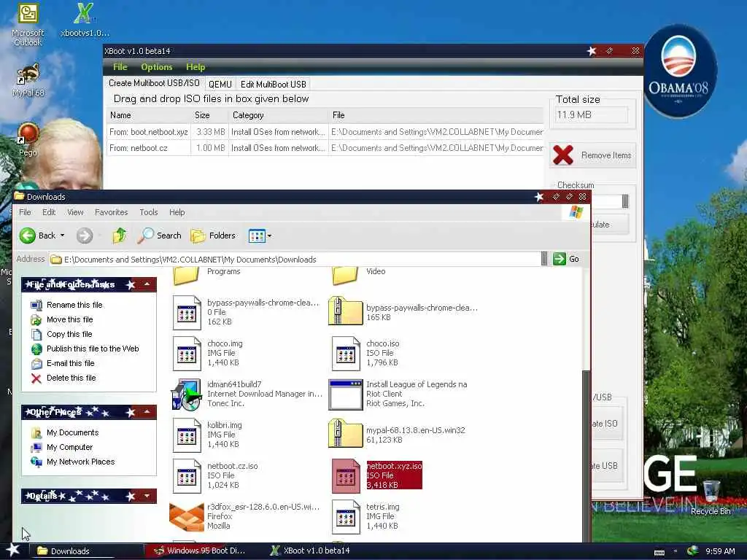Select the netboot.cz.iso file icon
Image resolution: width=747 pixels, height=560 pixels.
click(187, 475)
